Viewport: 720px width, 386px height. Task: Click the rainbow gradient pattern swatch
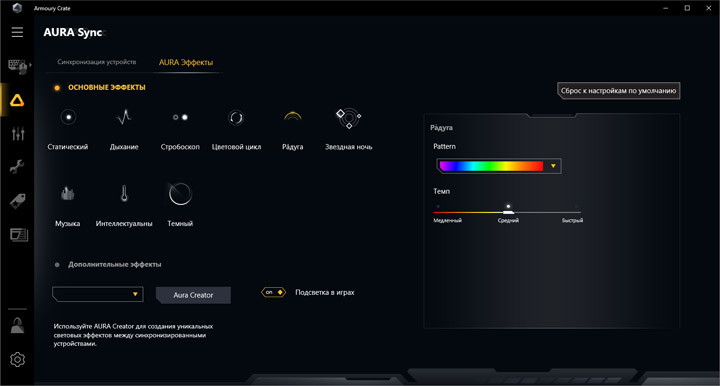[491, 166]
